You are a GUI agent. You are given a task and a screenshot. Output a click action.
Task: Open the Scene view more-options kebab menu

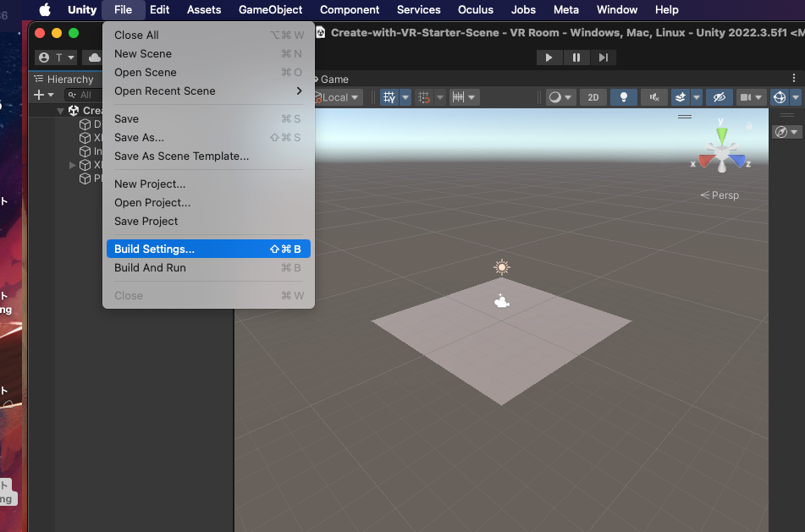(x=794, y=78)
